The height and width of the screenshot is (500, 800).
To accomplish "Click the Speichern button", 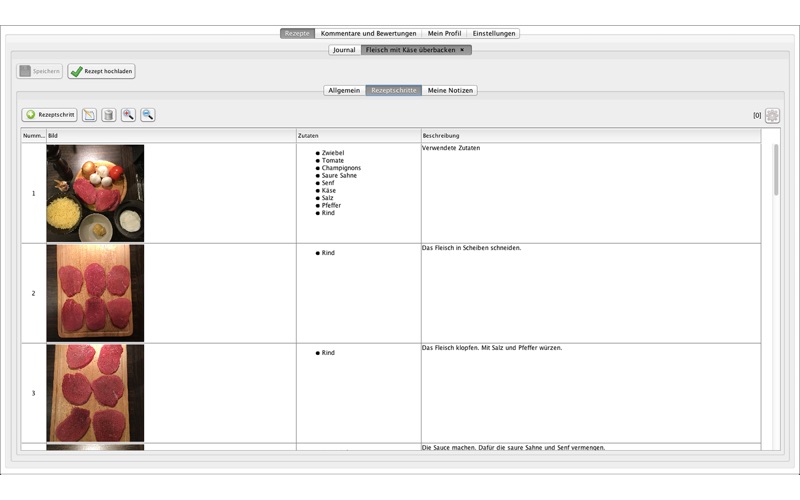I will pyautogui.click(x=40, y=71).
